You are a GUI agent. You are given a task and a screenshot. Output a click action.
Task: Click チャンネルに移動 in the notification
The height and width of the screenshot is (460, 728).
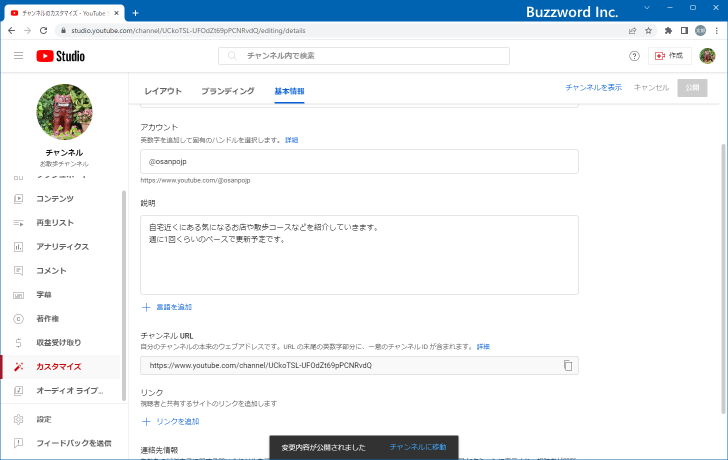tap(418, 447)
